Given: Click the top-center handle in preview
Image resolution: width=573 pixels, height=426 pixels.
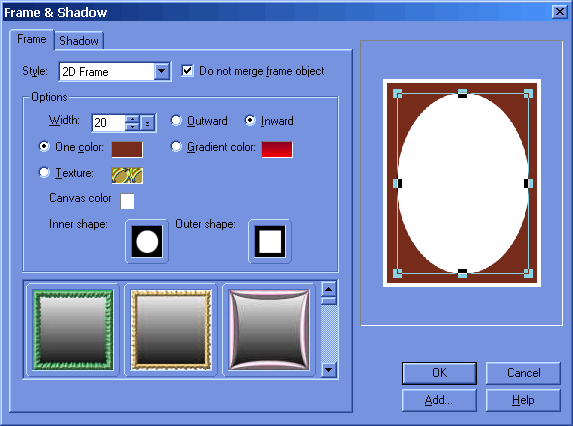Looking at the screenshot, I should click(x=462, y=93).
